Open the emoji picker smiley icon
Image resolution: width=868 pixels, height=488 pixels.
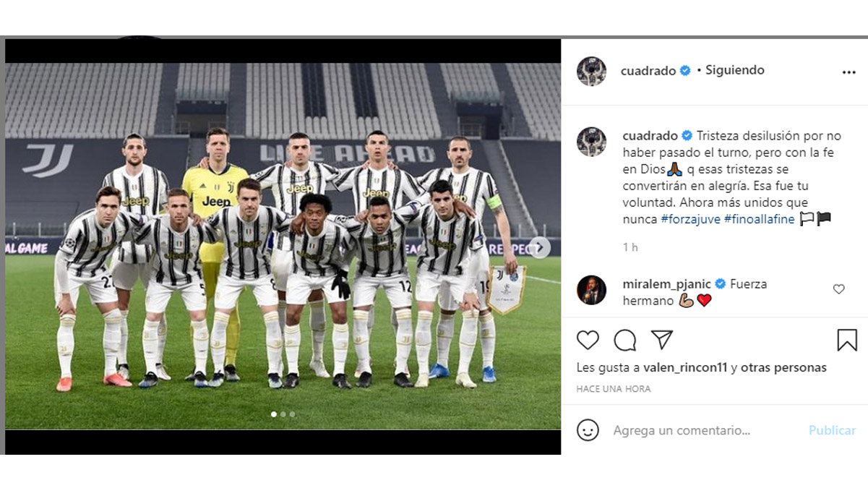(588, 430)
